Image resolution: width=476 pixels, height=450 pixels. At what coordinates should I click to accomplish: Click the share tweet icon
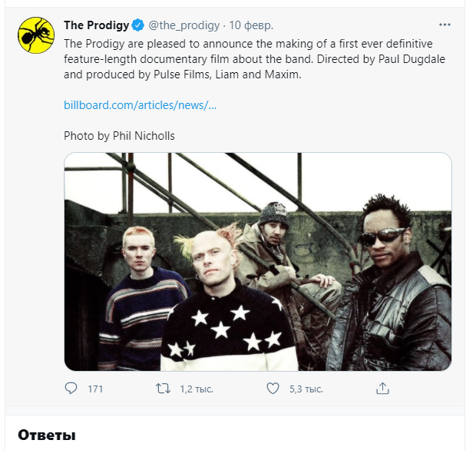[x=382, y=389]
